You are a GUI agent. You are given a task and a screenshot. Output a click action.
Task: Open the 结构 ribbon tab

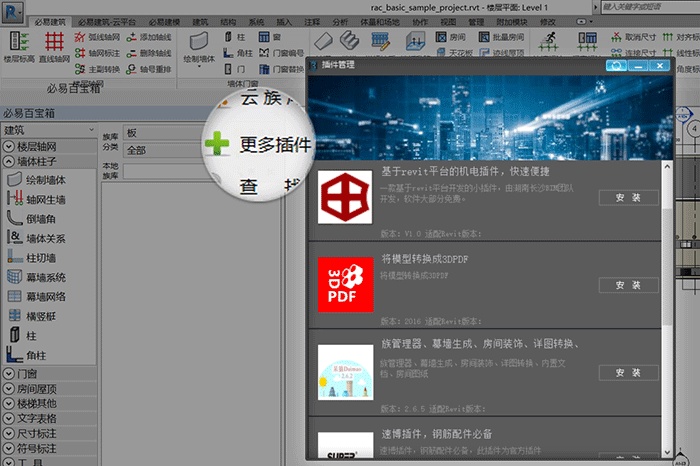coord(228,22)
